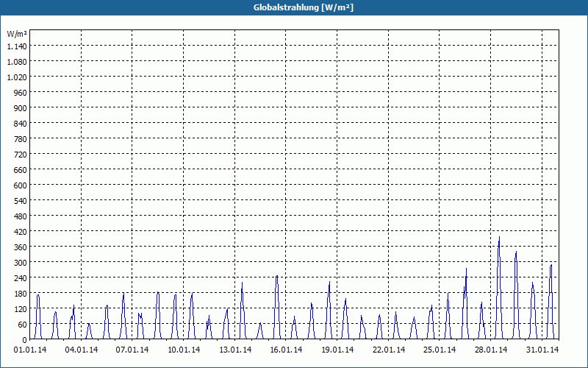Click the 360 y-axis value
The image size is (588, 368).
(x=21, y=247)
